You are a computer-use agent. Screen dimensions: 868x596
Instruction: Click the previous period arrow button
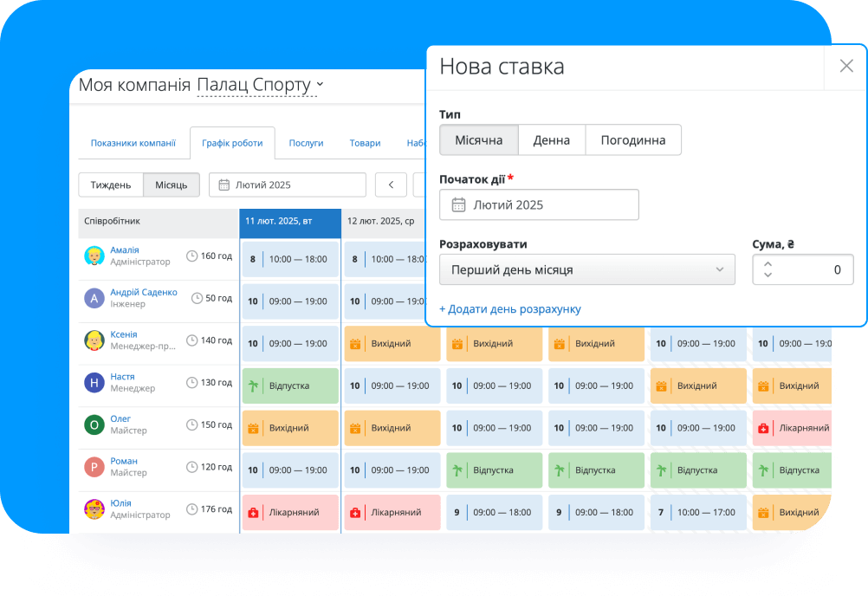pos(391,185)
